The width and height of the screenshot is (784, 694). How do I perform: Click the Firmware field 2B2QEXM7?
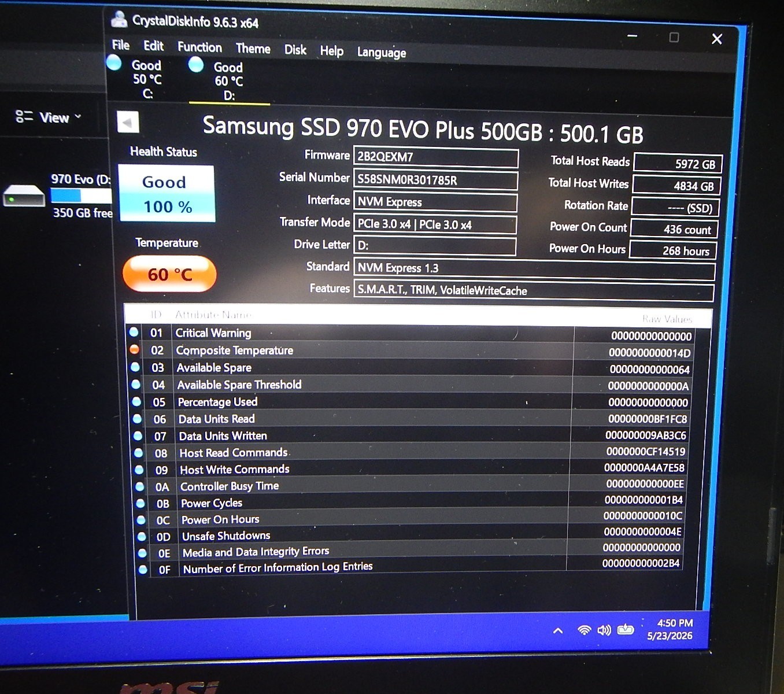coord(436,157)
